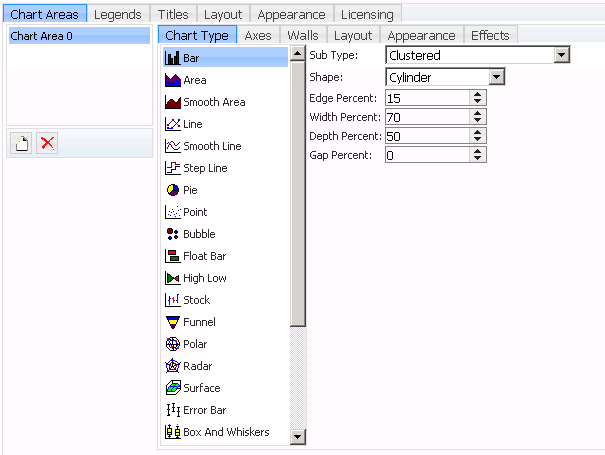Switch to the Legends tab
Image resolution: width=605 pixels, height=455 pixels.
118,14
